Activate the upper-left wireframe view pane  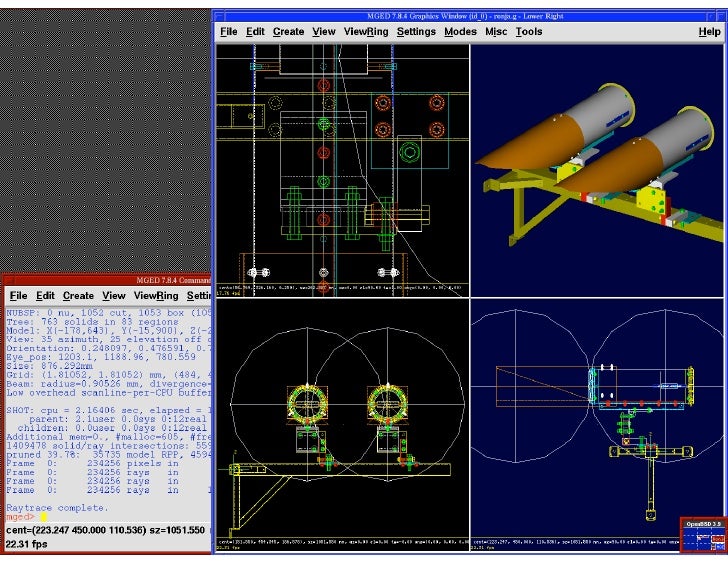click(x=343, y=170)
